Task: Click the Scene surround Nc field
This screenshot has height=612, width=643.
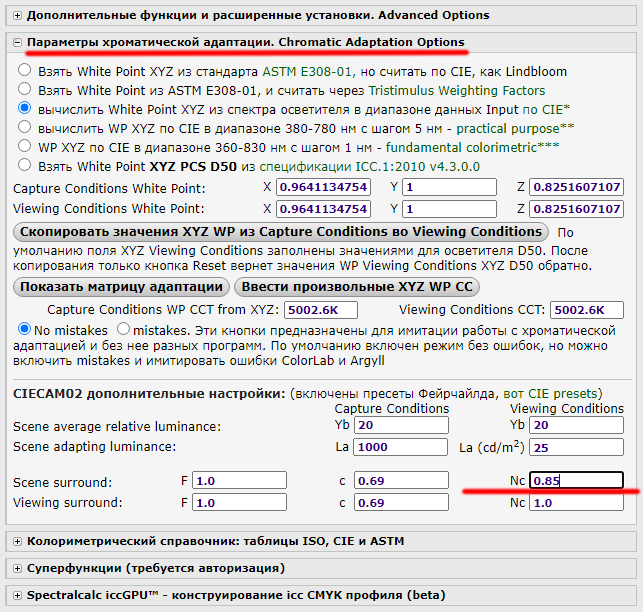Action: [x=577, y=481]
